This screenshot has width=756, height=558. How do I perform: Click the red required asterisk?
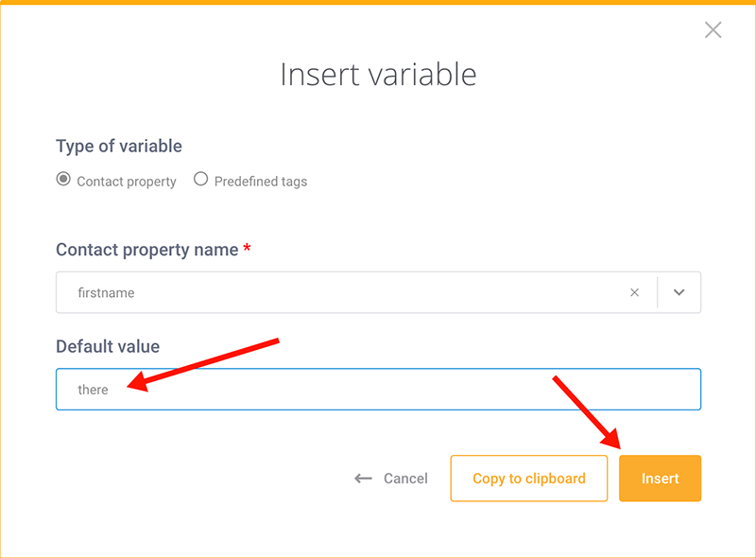[x=247, y=248]
